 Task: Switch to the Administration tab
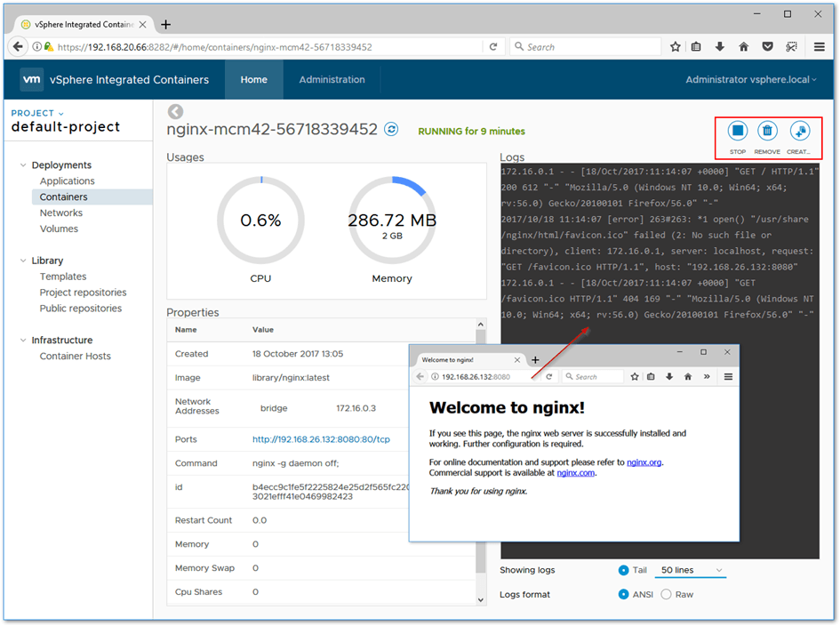pyautogui.click(x=332, y=79)
